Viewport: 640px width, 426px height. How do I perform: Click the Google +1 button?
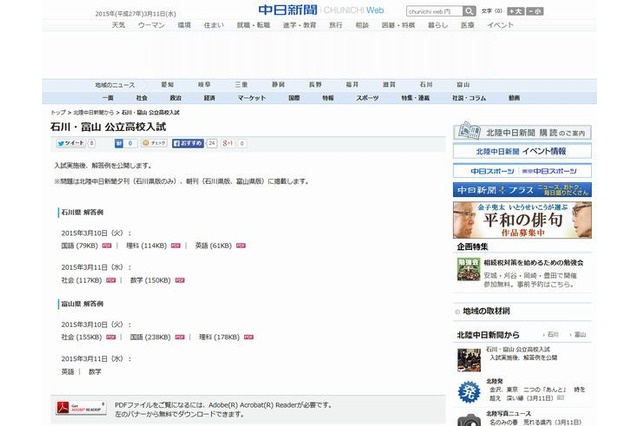228,143
